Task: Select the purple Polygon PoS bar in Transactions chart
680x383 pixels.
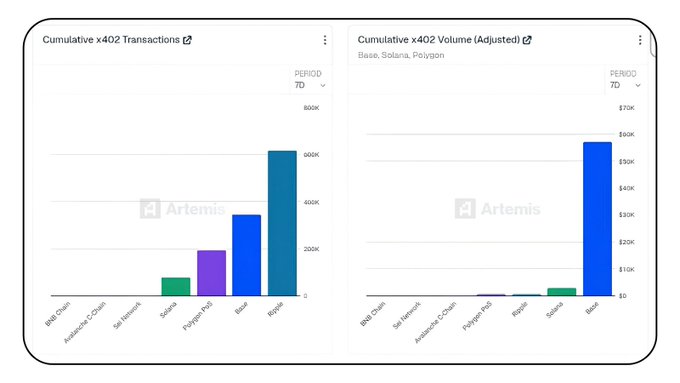Action: coord(212,273)
